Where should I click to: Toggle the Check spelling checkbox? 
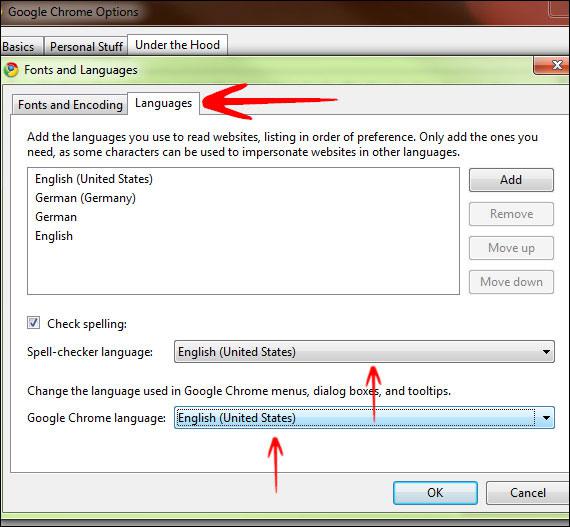point(33,322)
